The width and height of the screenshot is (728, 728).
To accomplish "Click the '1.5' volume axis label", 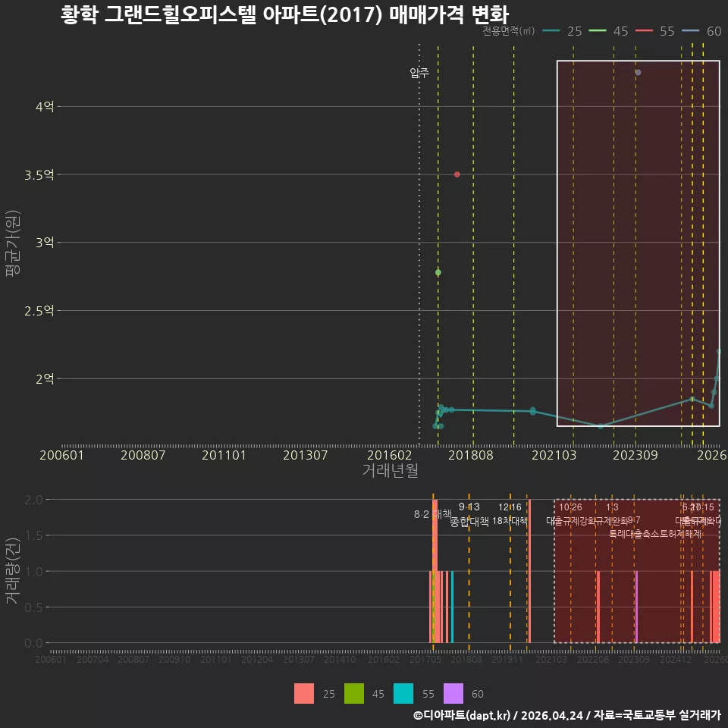I will click(33, 536).
